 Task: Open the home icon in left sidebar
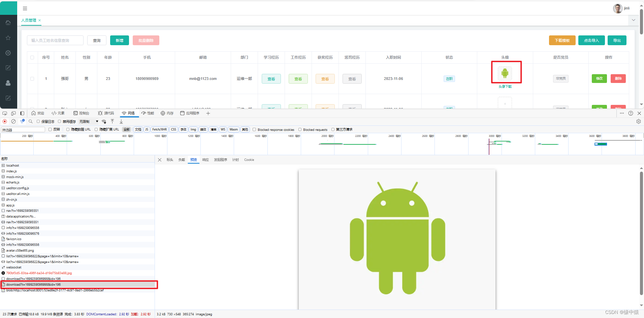pos(8,23)
